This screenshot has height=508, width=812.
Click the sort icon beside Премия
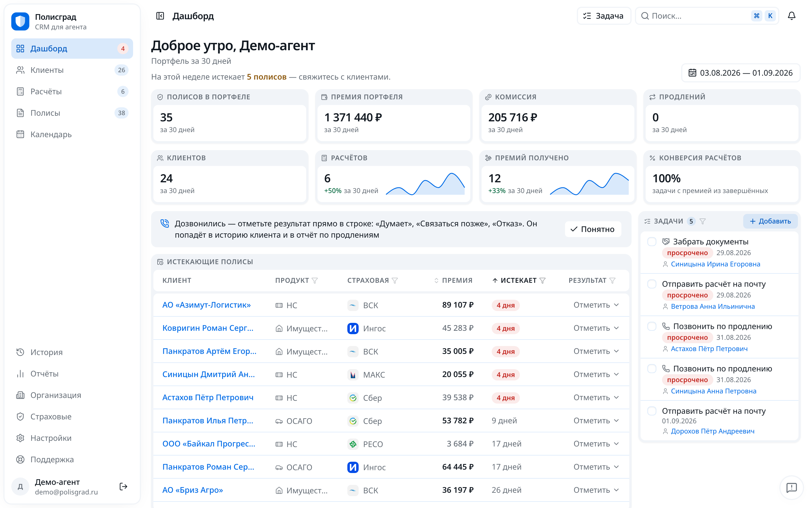[x=436, y=281]
